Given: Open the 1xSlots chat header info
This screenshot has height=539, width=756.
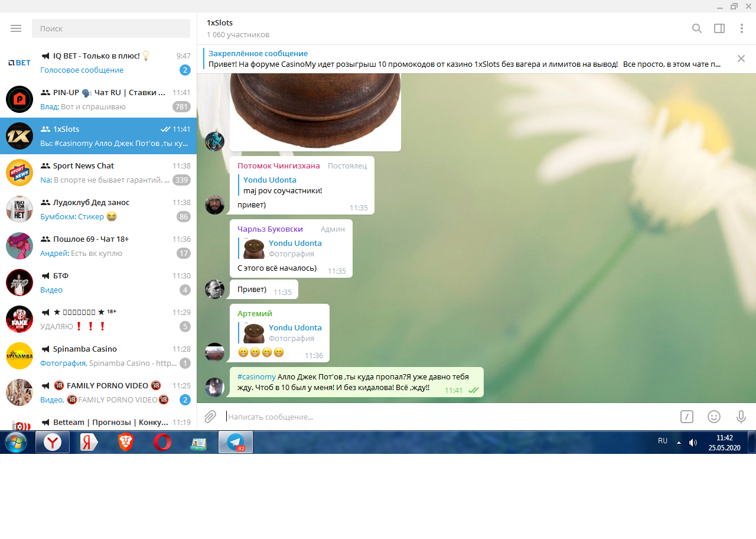Looking at the screenshot, I should click(x=238, y=28).
